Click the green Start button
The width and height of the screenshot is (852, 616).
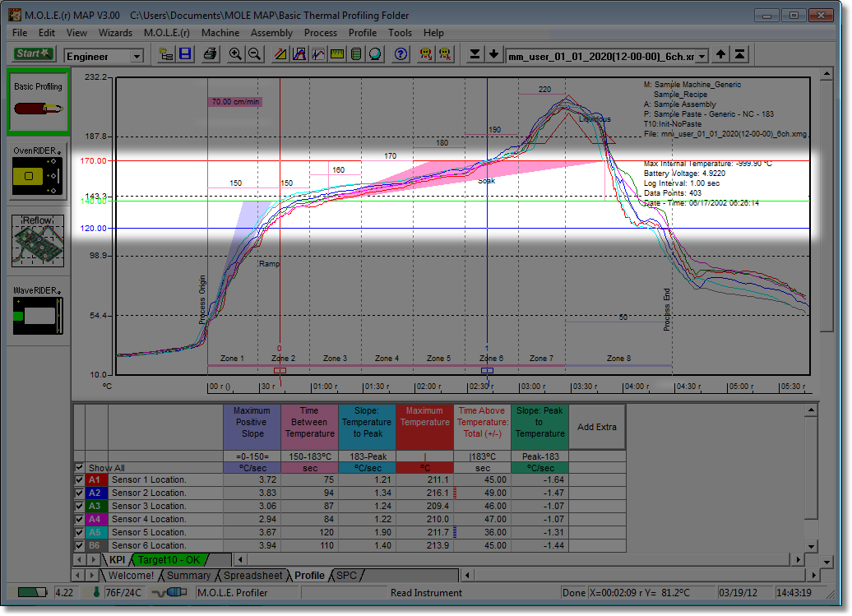coord(33,53)
